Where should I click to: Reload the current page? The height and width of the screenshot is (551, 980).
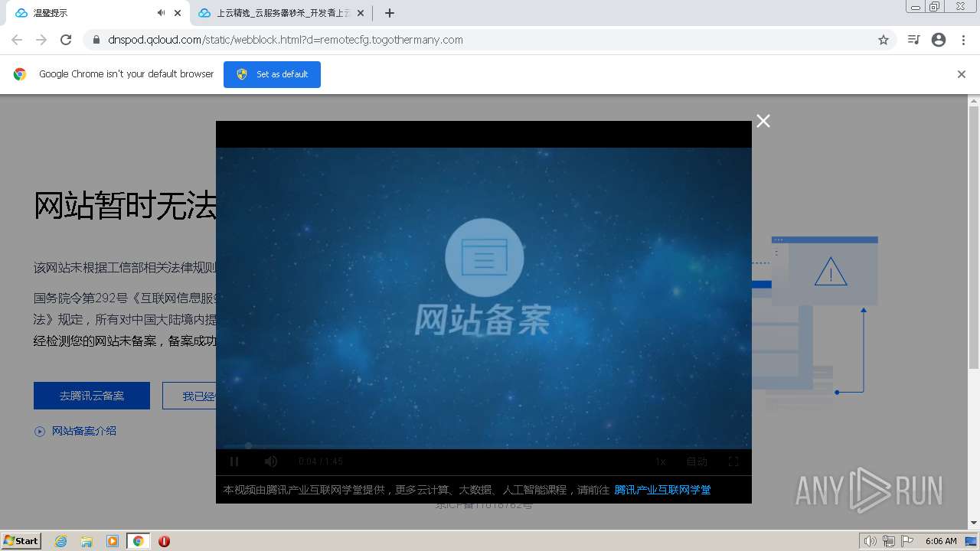click(x=66, y=40)
